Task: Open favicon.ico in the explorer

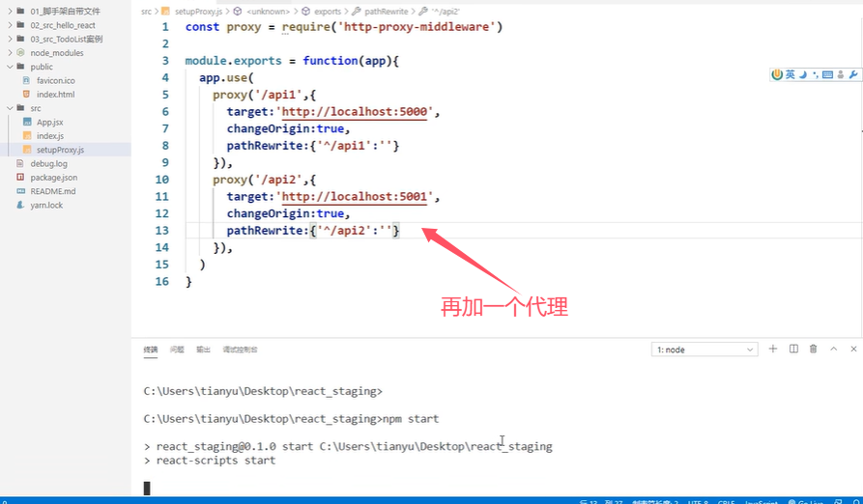Action: click(56, 80)
